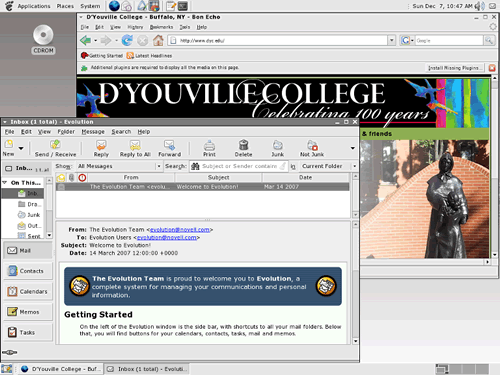Open the Places menu in top panel

point(65,6)
